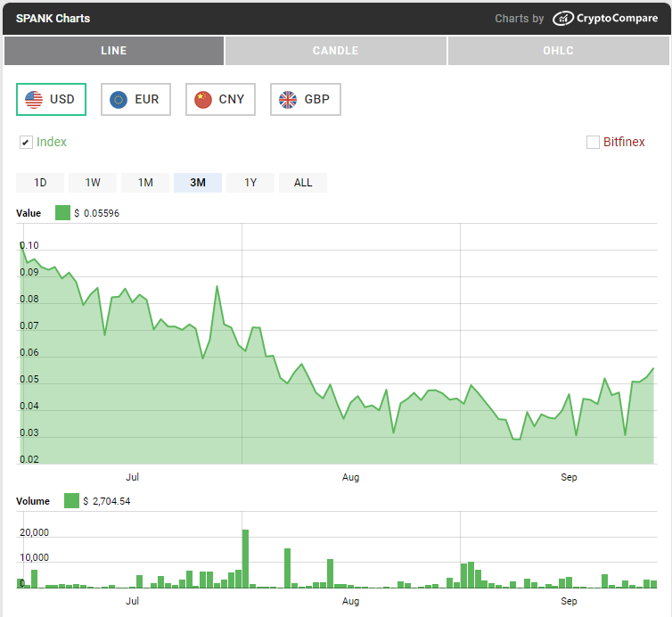672x617 pixels.
Task: Select the 1D time range
Action: click(40, 183)
